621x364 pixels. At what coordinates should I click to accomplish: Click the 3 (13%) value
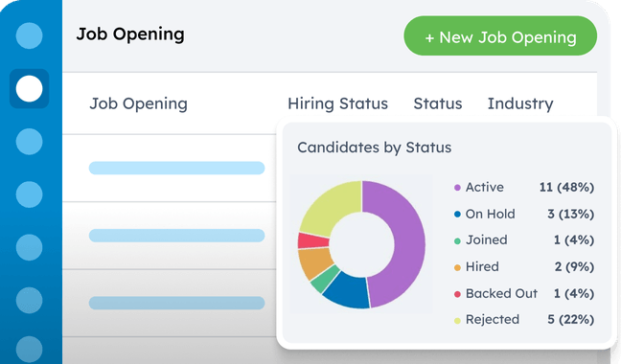(571, 214)
